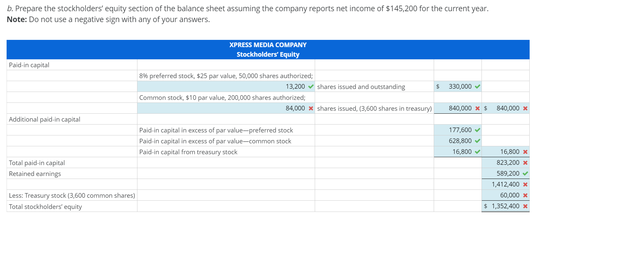Click the common shares input showing 84,000

(x=226, y=108)
